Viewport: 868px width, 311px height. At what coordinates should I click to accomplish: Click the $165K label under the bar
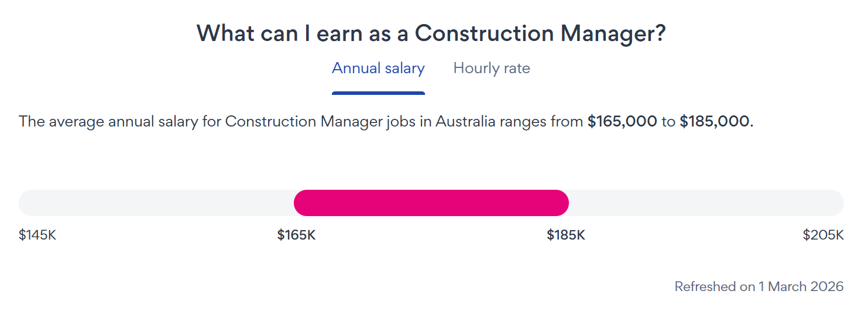[296, 235]
